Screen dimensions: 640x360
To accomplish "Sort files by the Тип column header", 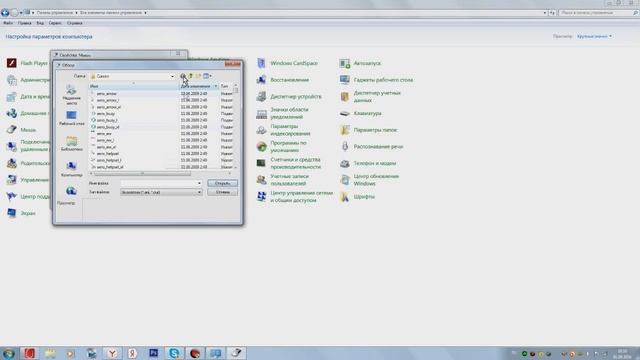I will click(x=226, y=86).
